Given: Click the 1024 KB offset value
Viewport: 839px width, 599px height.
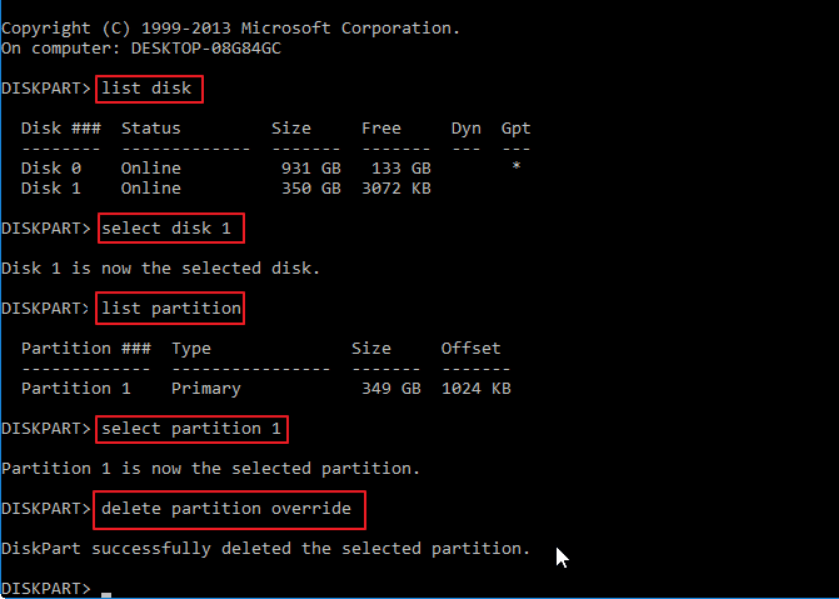Looking at the screenshot, I should coord(476,388).
